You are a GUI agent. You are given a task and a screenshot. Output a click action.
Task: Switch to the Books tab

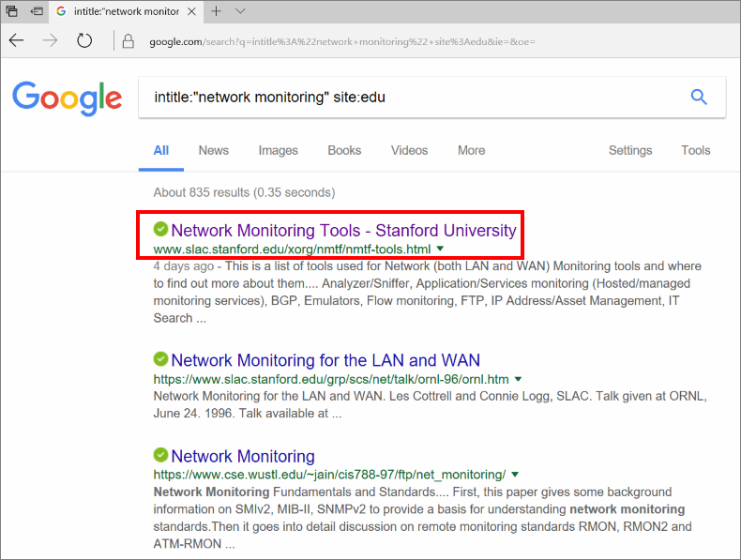[x=344, y=150]
